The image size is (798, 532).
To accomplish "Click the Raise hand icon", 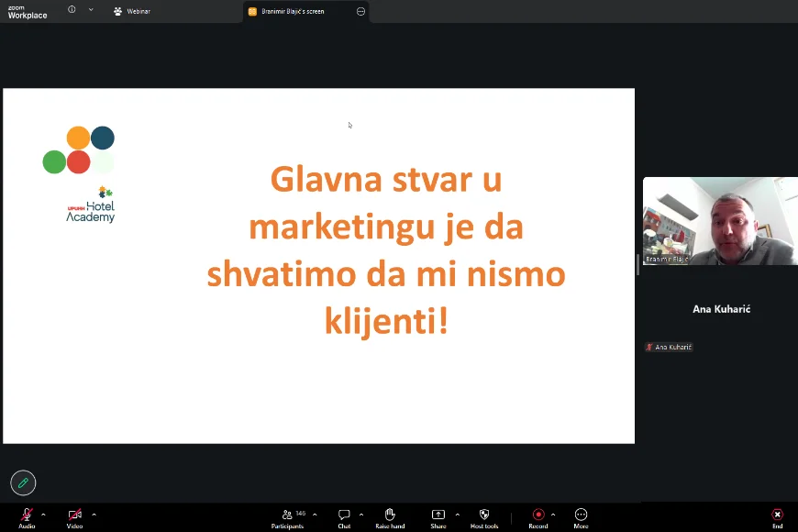I will point(390,515).
